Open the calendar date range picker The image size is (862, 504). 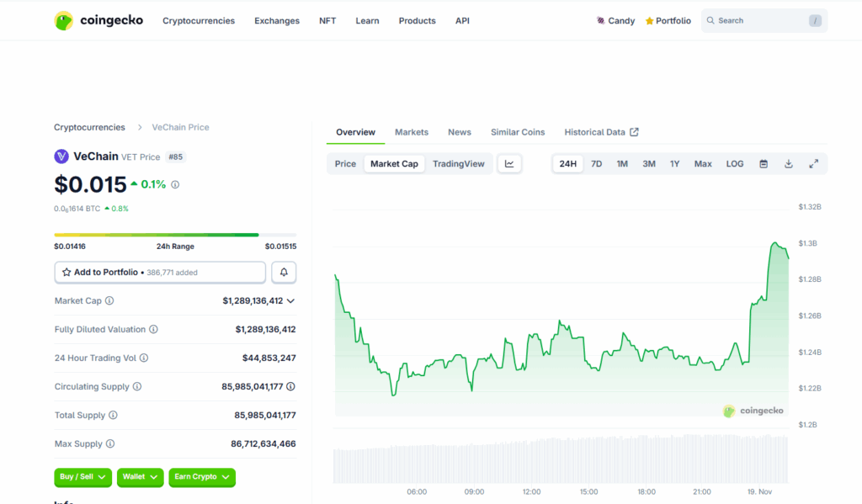[764, 164]
